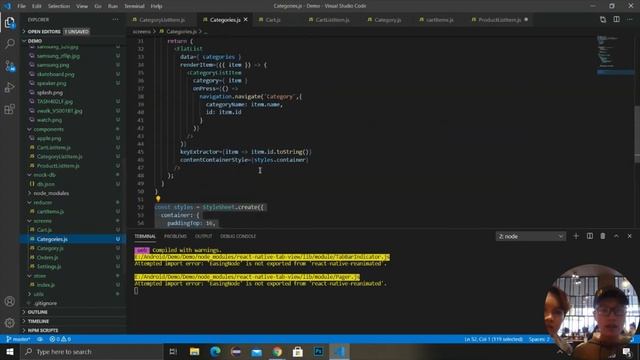Open errors and warnings status item
This screenshot has height=360, width=640.
click(60, 339)
